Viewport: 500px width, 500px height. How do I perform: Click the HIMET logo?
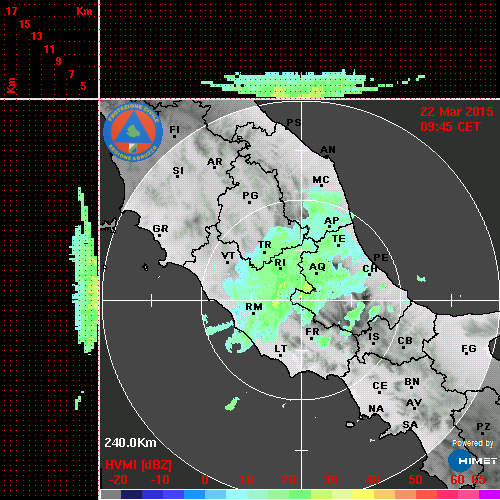coord(472,461)
